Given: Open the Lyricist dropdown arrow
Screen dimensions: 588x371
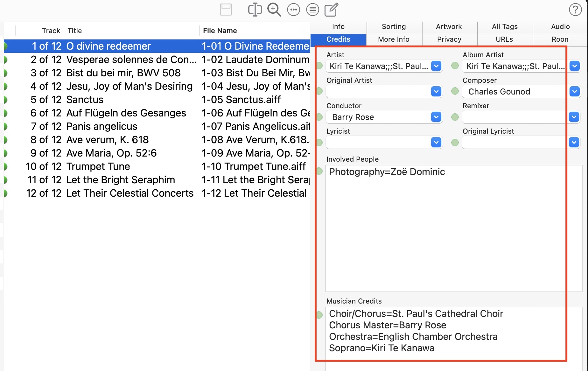Looking at the screenshot, I should [x=436, y=142].
